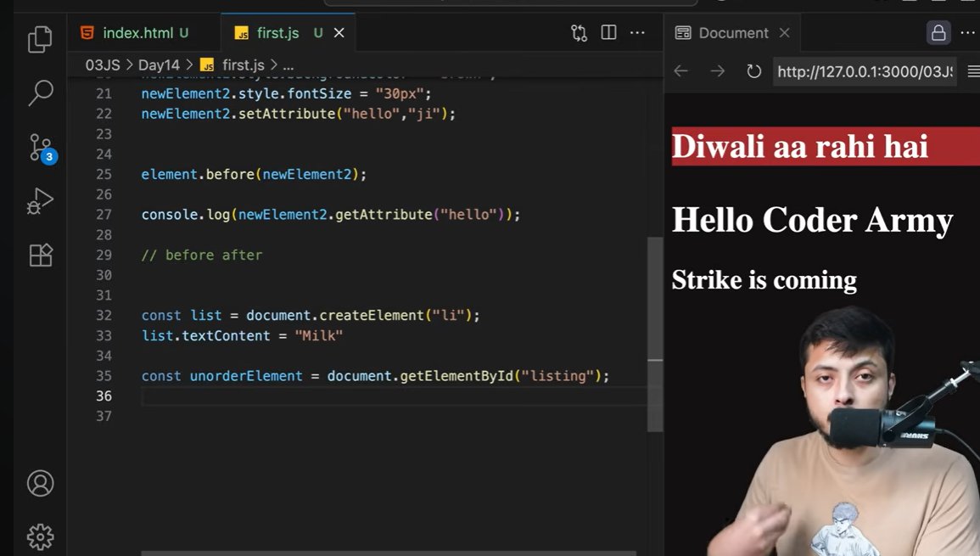This screenshot has height=556, width=980.
Task: Open the Extensions view
Action: point(41,255)
